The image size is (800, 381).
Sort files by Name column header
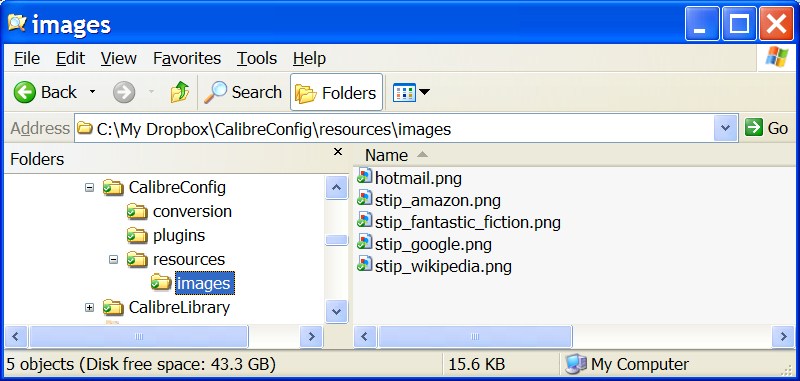click(x=386, y=155)
